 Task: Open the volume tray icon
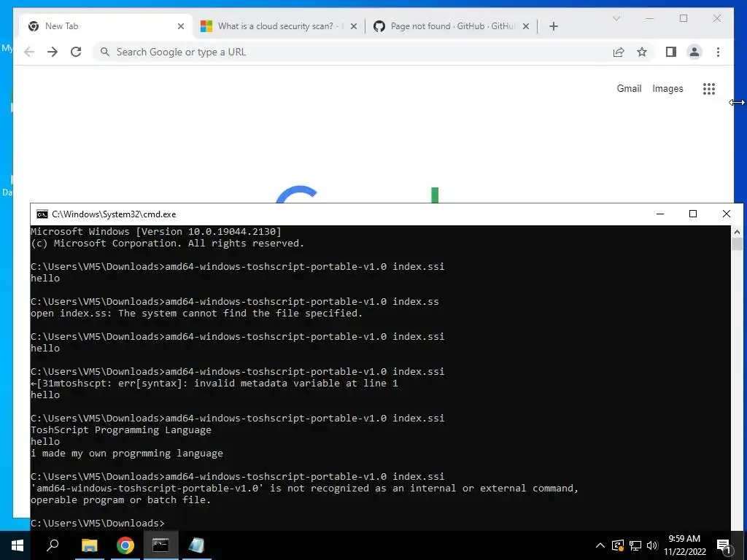pos(651,545)
